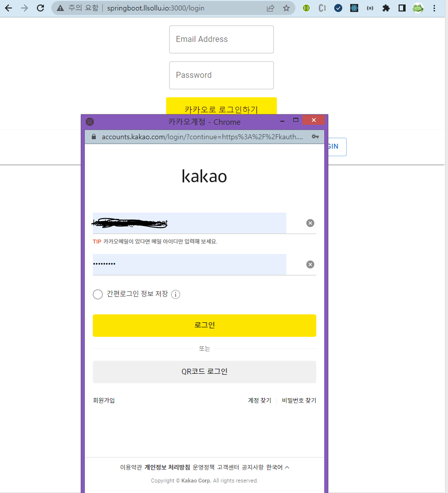Focus the Password field on main page
The width and height of the screenshot is (448, 493).
pos(222,75)
